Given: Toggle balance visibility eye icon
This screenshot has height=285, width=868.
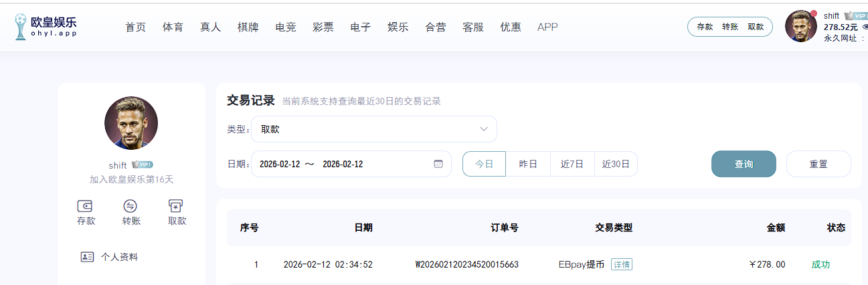Looking at the screenshot, I should 864,27.
